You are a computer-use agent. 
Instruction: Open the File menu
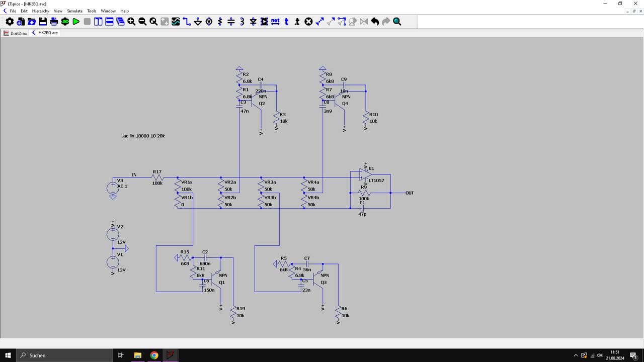[x=13, y=11]
